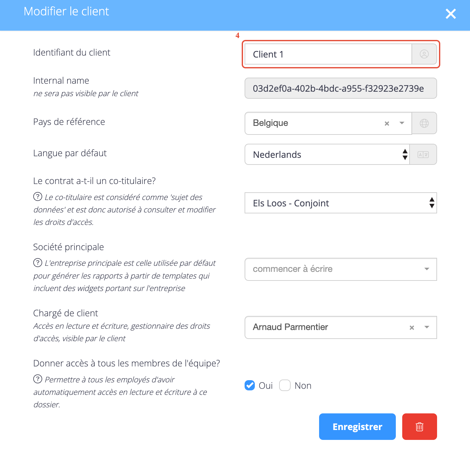This screenshot has height=476, width=470.
Task: Open the Nederlands language selector
Action: [x=327, y=155]
